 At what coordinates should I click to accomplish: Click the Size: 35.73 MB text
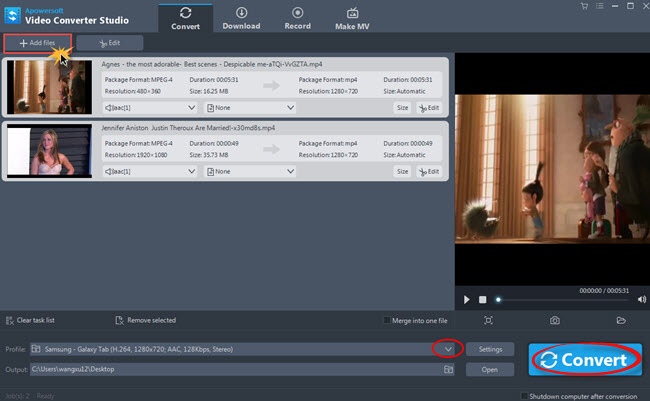tap(209, 155)
